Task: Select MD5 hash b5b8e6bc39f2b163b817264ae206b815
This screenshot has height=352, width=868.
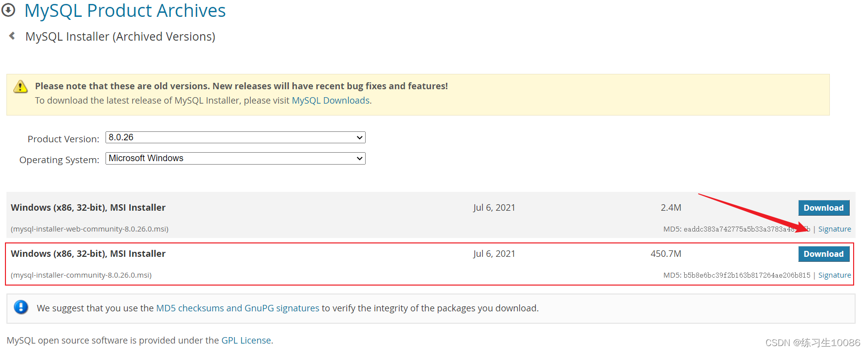Action: click(x=747, y=275)
